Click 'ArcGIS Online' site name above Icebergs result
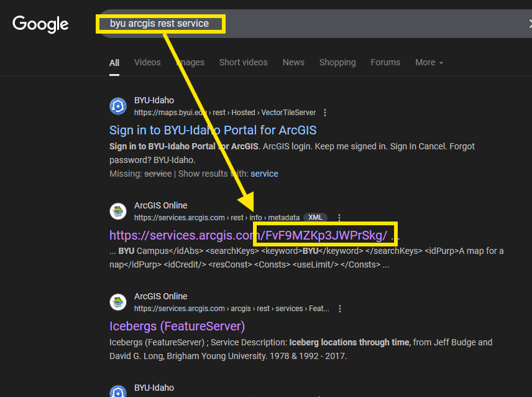Viewport: 532px width, 397px height. [x=160, y=296]
